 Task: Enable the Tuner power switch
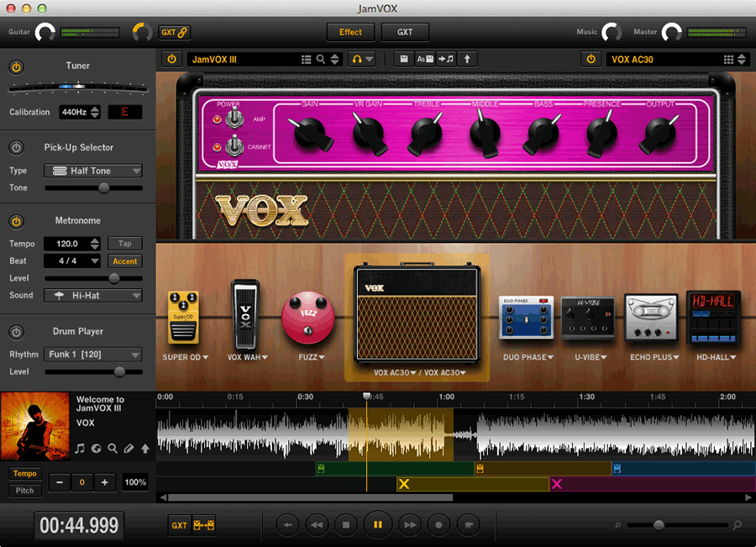(17, 66)
